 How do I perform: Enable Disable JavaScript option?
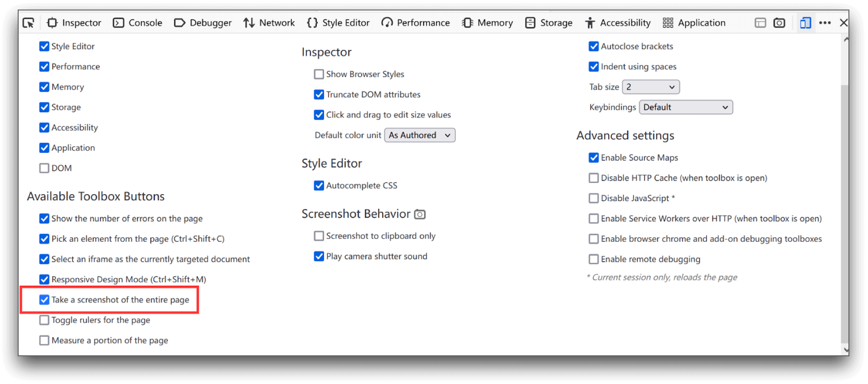[x=594, y=198]
